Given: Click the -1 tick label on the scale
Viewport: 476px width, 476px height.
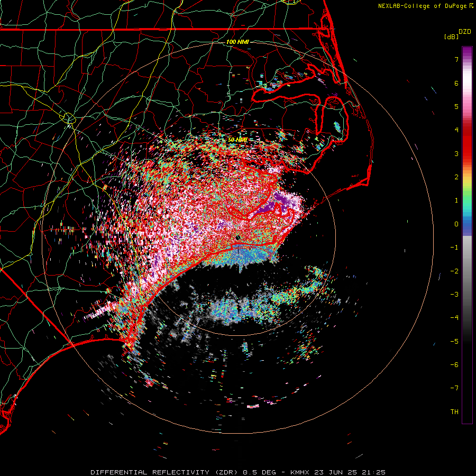Looking at the screenshot, I should pos(454,248).
